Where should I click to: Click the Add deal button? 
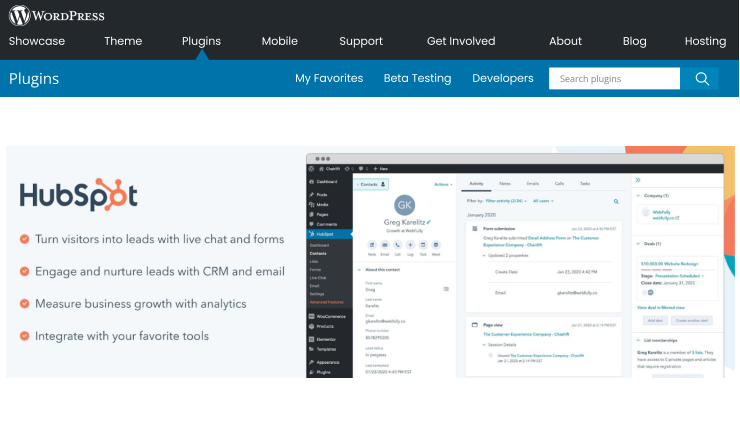(x=655, y=321)
